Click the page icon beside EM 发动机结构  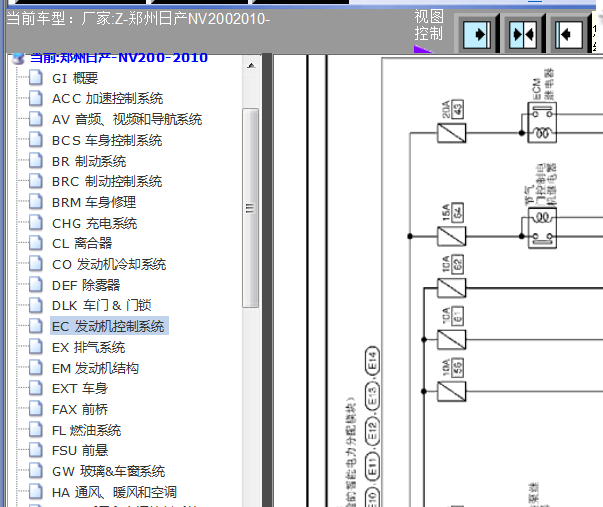coord(36,367)
